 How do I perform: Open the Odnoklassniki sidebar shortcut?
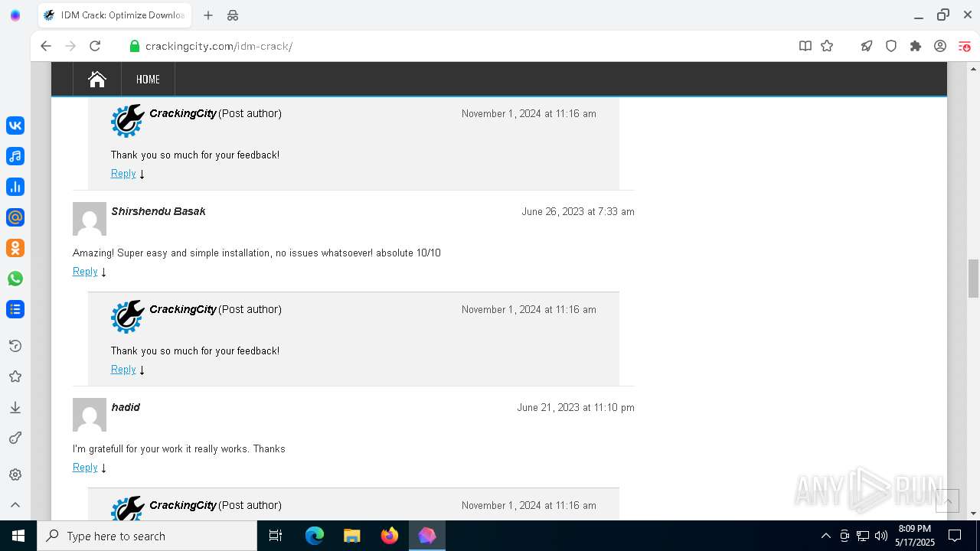(x=15, y=248)
